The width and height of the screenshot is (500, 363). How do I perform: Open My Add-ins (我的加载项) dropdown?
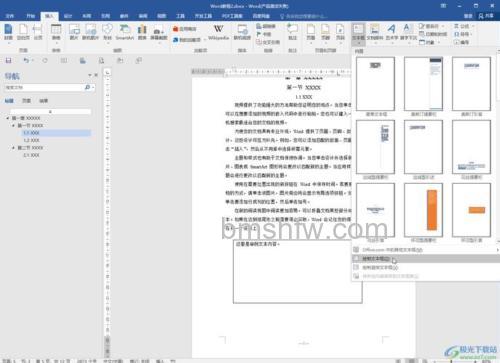[x=189, y=40]
